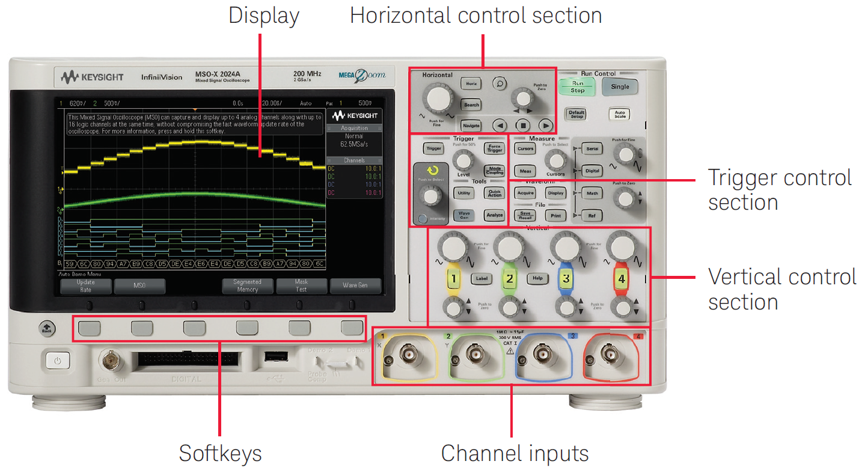Toggle channel 1 yellow key

click(454, 279)
